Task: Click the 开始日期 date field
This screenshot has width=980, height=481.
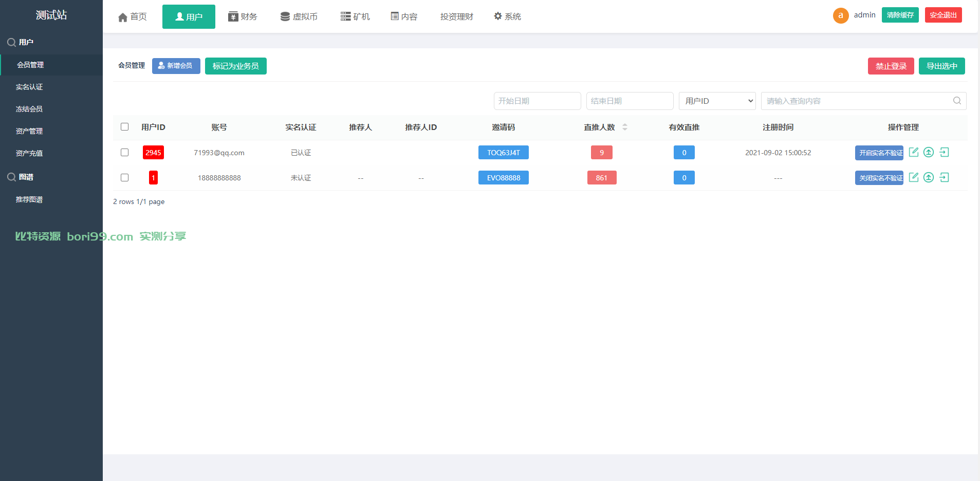Action: pyautogui.click(x=538, y=101)
